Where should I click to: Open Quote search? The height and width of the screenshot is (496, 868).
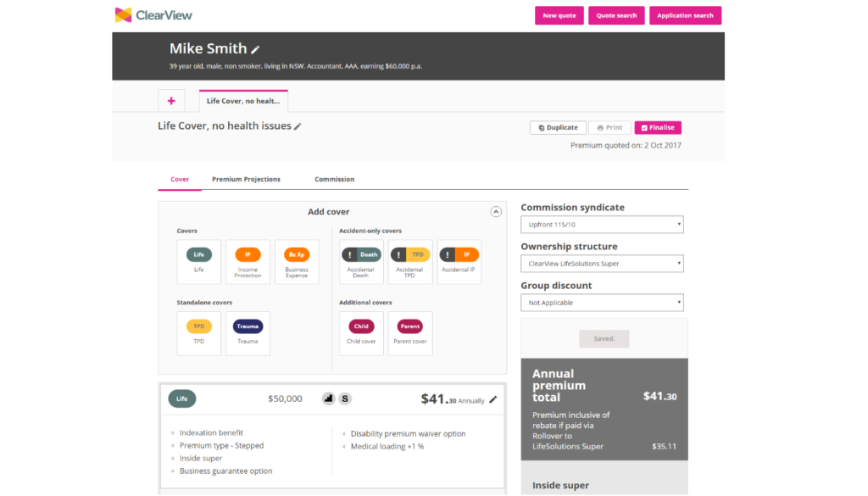point(616,15)
